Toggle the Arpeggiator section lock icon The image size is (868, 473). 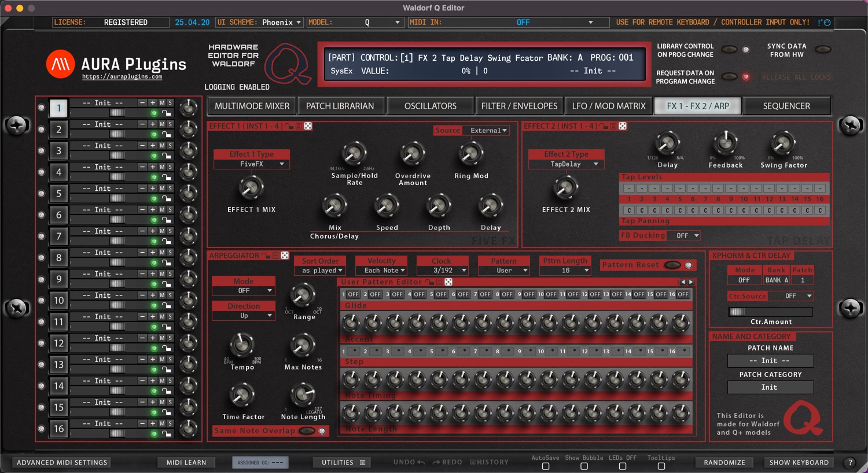pyautogui.click(x=266, y=256)
